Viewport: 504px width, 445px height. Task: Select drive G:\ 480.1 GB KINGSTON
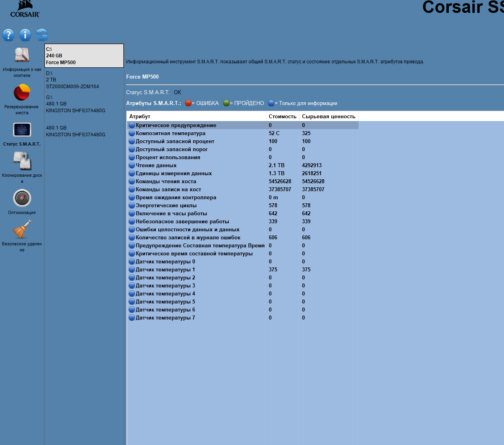(84, 104)
